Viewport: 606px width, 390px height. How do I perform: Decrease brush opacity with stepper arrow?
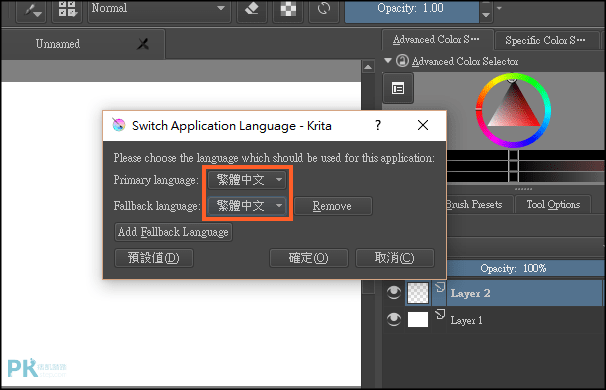[486, 15]
